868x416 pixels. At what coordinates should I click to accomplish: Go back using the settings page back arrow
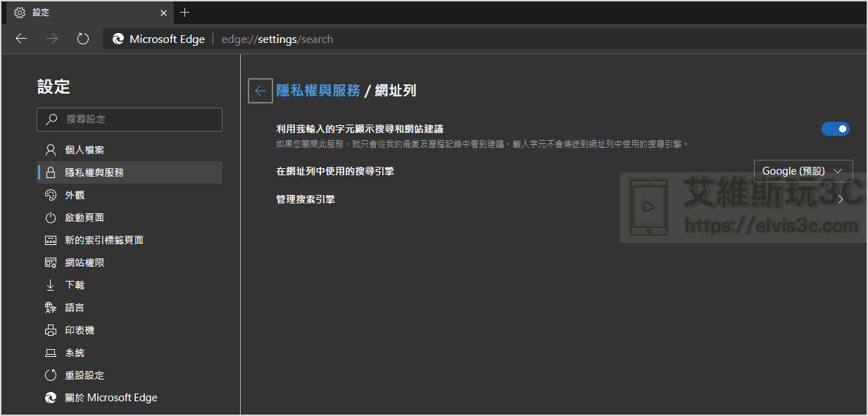[260, 91]
